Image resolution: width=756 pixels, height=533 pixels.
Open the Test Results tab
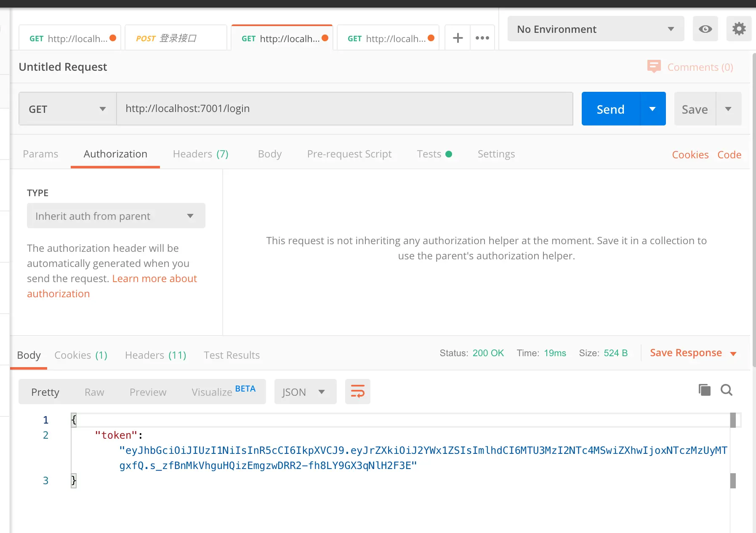(232, 355)
